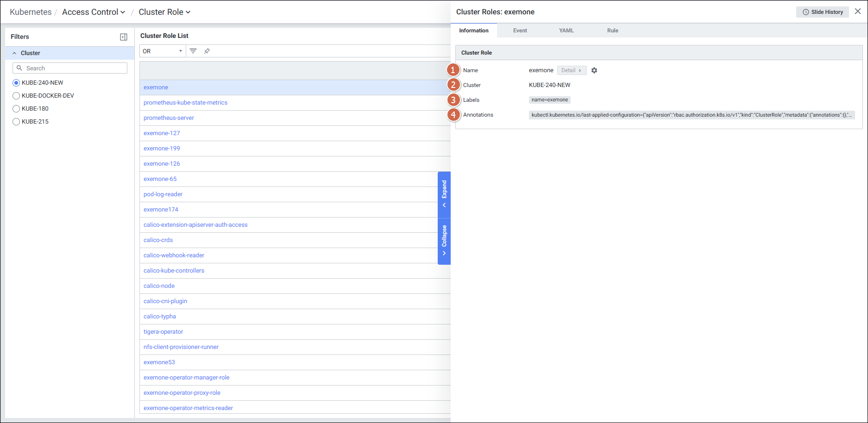This screenshot has height=423, width=868.
Task: Choose the KUBE-215 cluster option
Action: [16, 122]
